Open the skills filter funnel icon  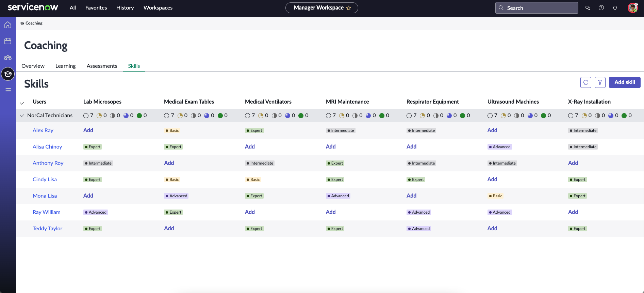pos(600,82)
